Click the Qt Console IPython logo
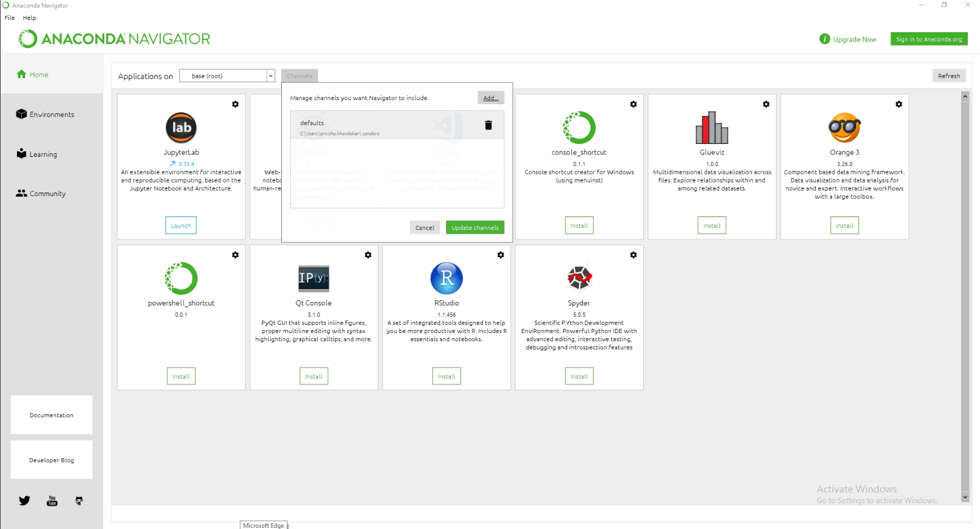980x529 pixels. (314, 279)
